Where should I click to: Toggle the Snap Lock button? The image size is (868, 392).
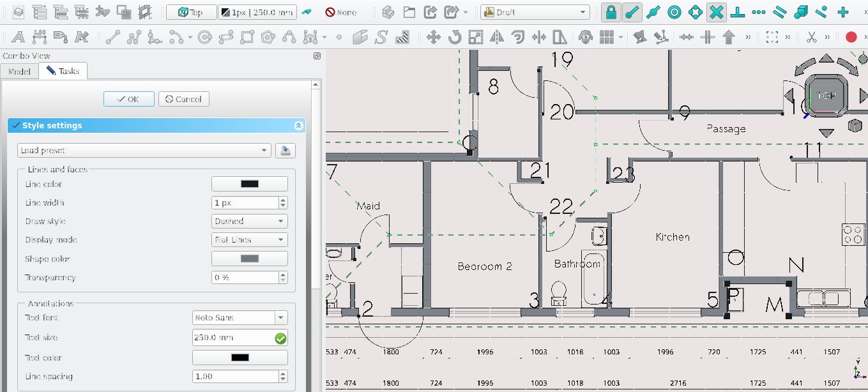point(611,12)
